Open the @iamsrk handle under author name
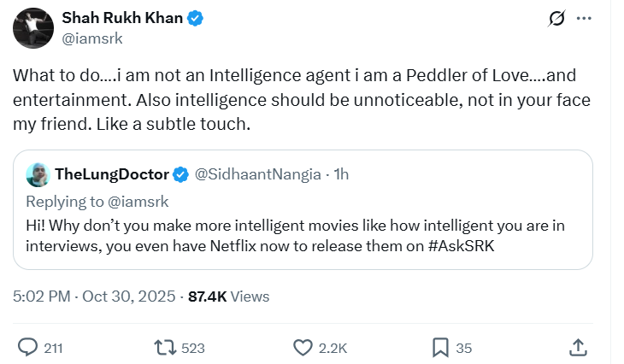 click(x=95, y=37)
